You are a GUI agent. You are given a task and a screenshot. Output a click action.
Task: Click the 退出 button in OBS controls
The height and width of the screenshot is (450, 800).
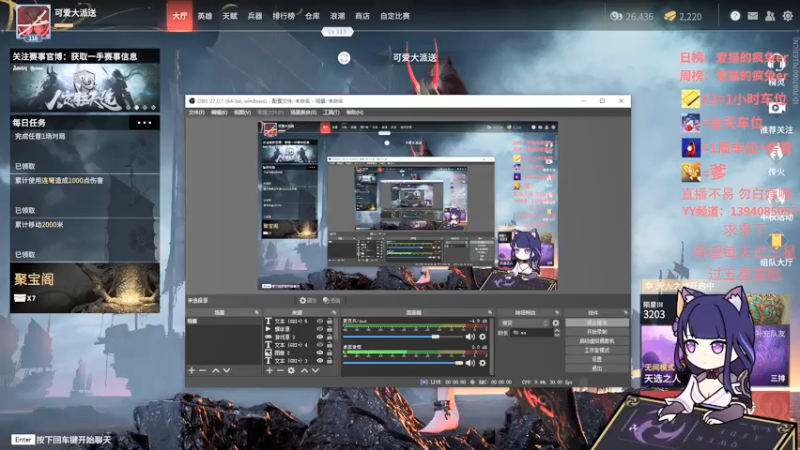pyautogui.click(x=596, y=368)
